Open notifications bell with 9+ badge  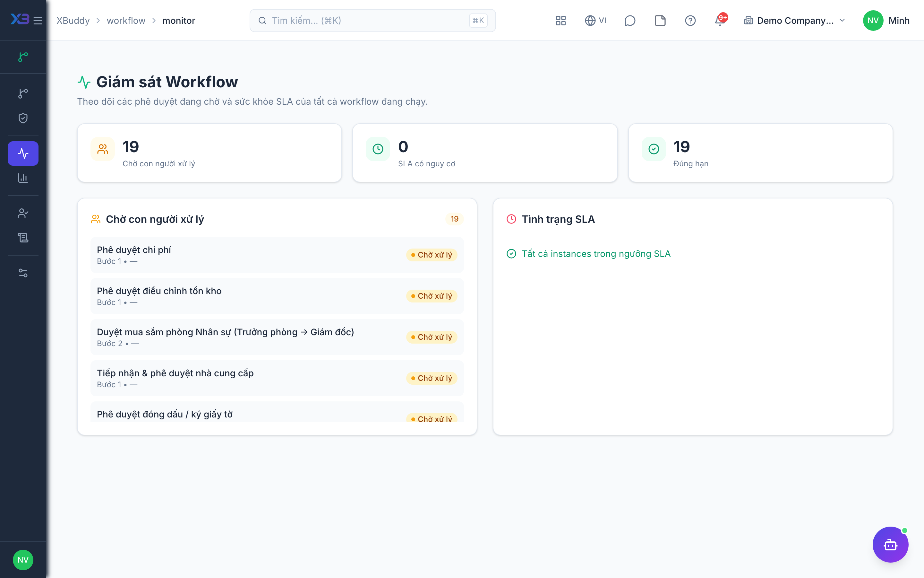(721, 20)
